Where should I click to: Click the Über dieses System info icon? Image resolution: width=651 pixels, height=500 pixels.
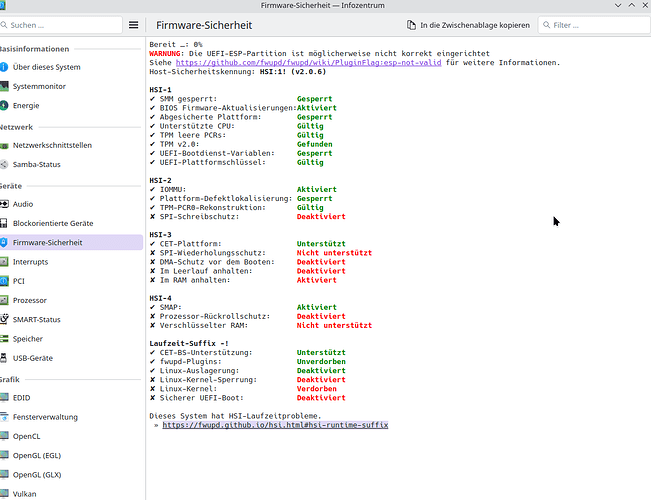[4, 67]
